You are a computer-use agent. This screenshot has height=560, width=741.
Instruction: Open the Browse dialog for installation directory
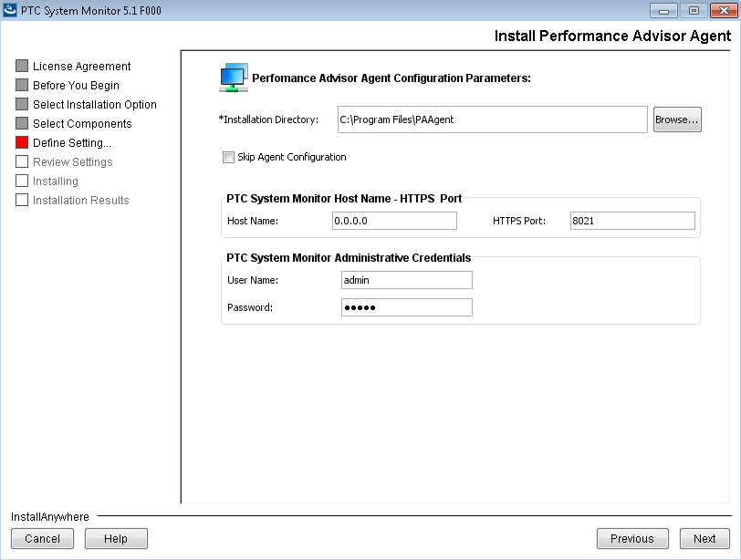click(677, 119)
